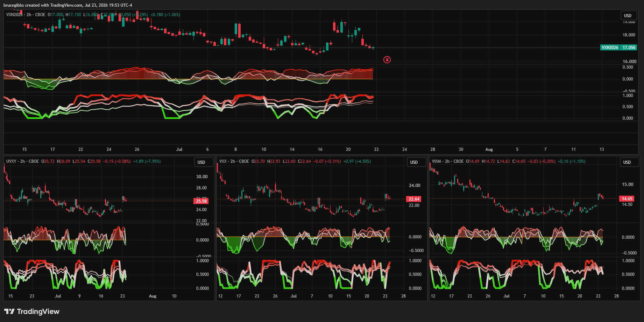Select the 17.050 current price label
This screenshot has width=644, height=322.
tap(629, 48)
